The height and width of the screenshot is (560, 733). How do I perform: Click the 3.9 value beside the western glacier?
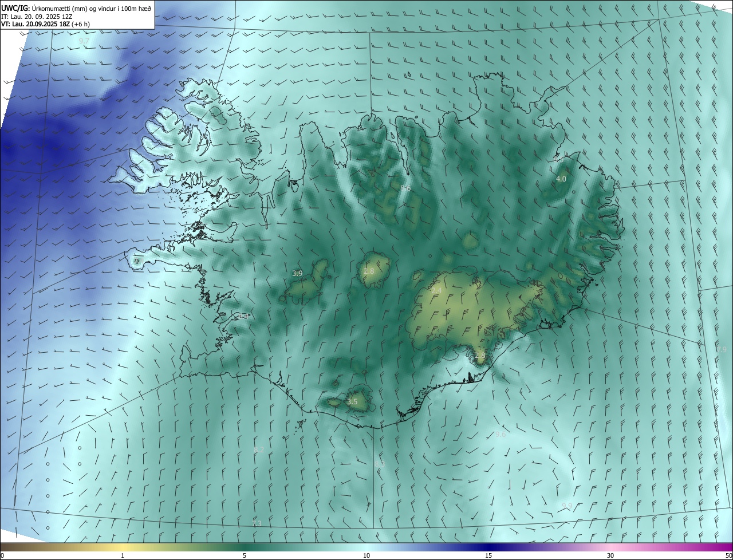click(297, 274)
